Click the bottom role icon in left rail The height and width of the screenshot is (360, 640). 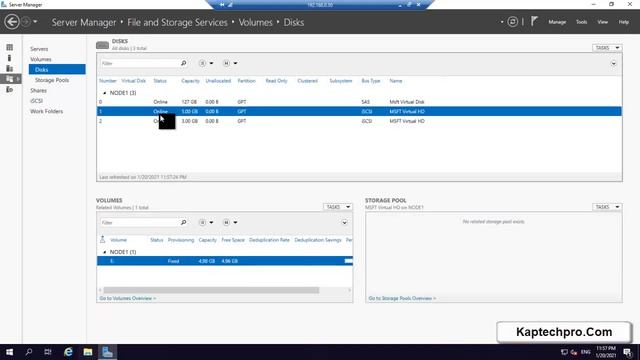point(9,89)
